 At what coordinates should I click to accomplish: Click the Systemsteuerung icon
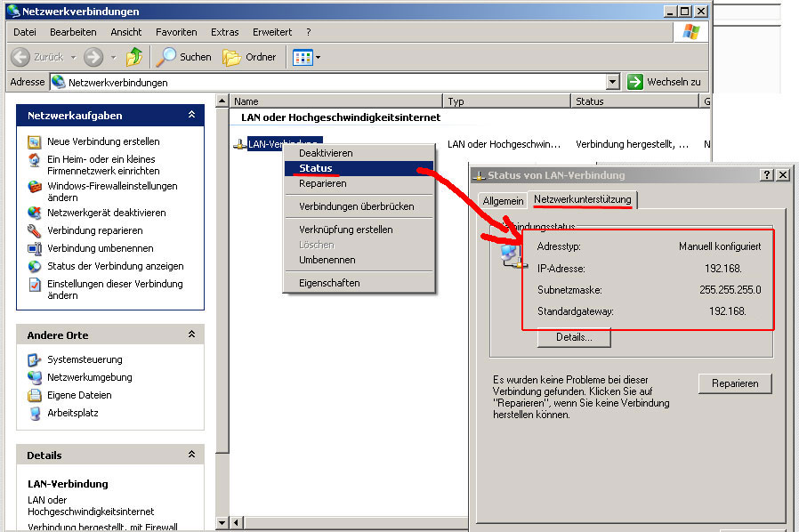coord(34,359)
